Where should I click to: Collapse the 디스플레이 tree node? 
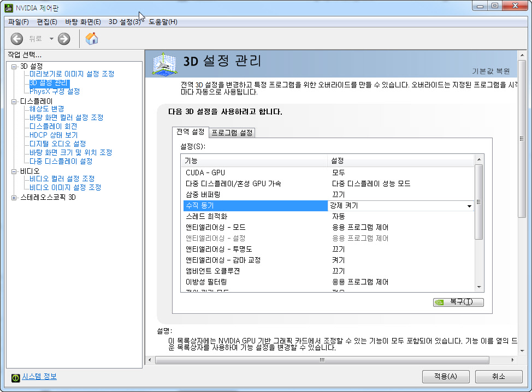(14, 102)
